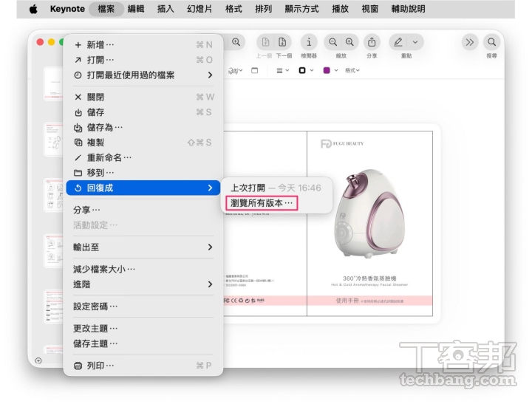Image resolution: width=532 pixels, height=404 pixels.
Task: Select the fourth page thumbnail in sidebar
Action: click(54, 250)
